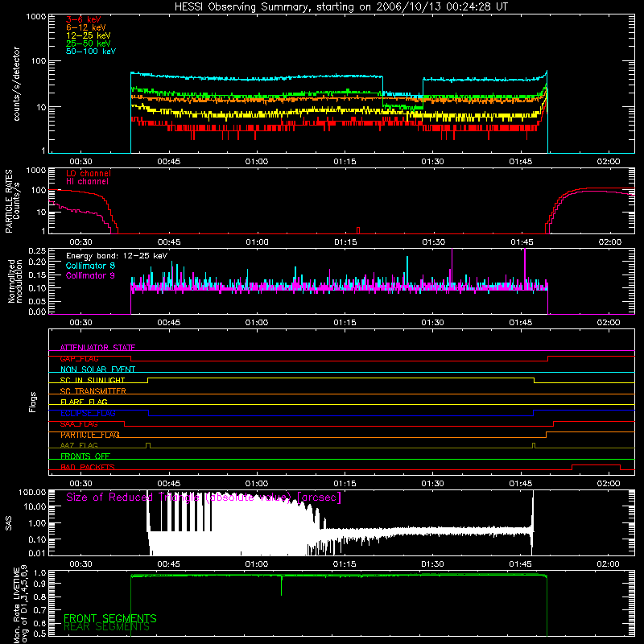Click the ATTENUATOR_STATE flag label

(x=97, y=348)
